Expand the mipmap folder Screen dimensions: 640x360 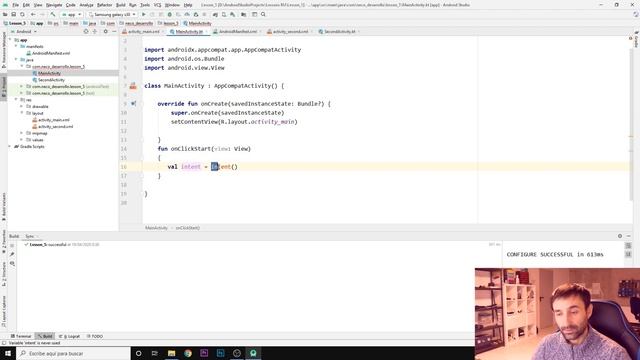point(22,133)
